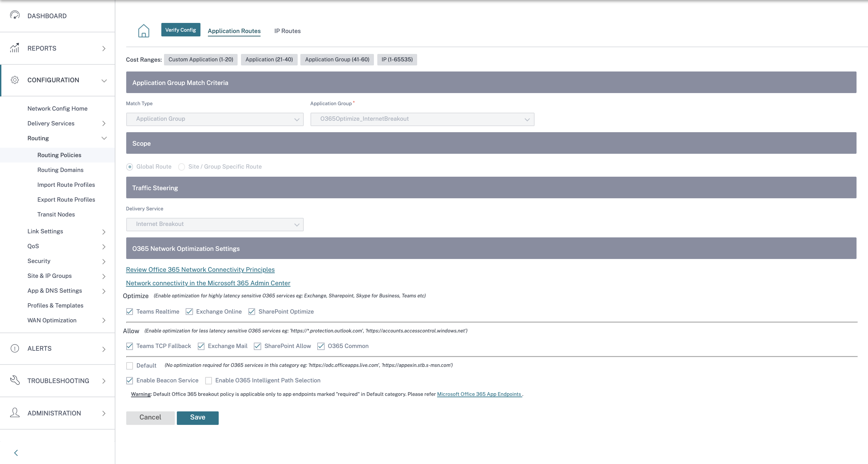Click the Dashboard gauge icon
Image resolution: width=868 pixels, height=464 pixels.
click(15, 15)
